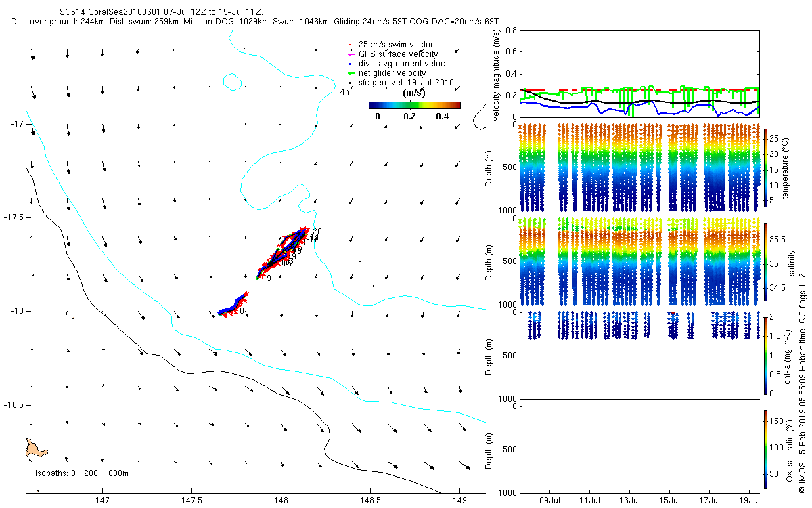Click the 13Jul tick on time axis

click(x=629, y=501)
